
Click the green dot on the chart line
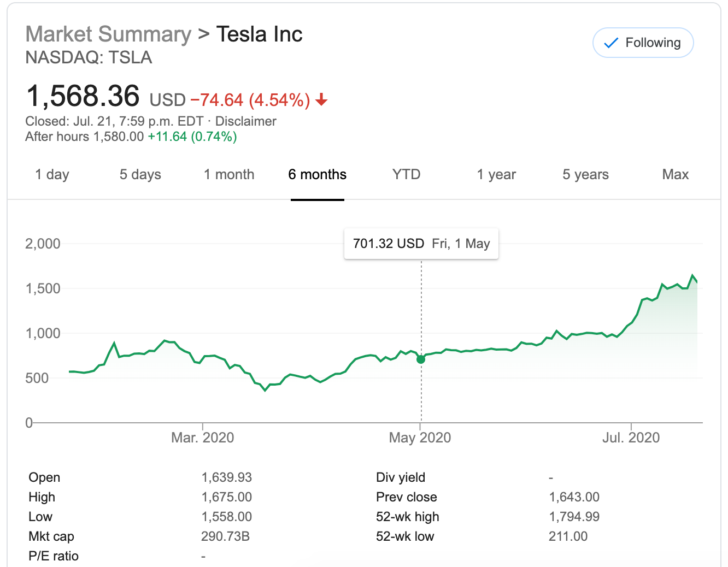(421, 359)
